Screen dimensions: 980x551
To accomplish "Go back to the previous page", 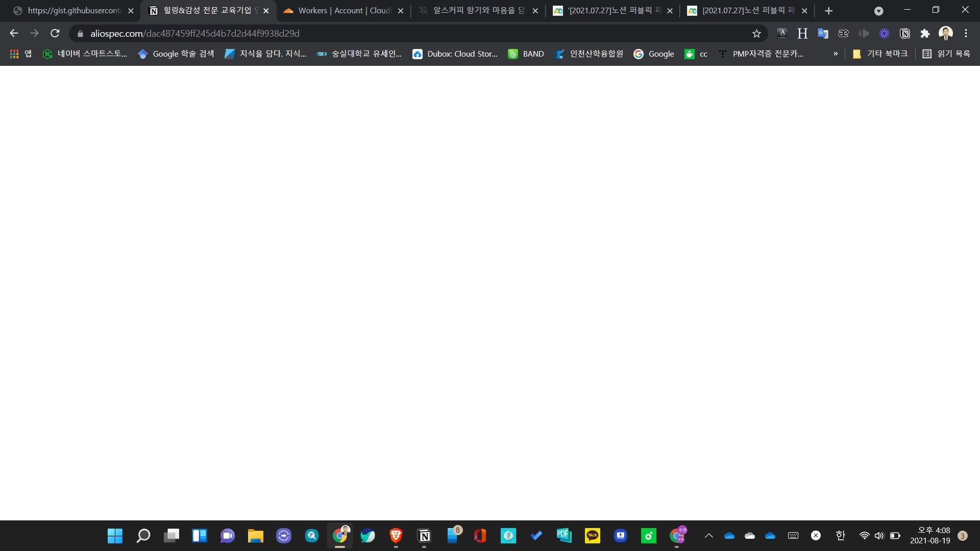I will [14, 33].
